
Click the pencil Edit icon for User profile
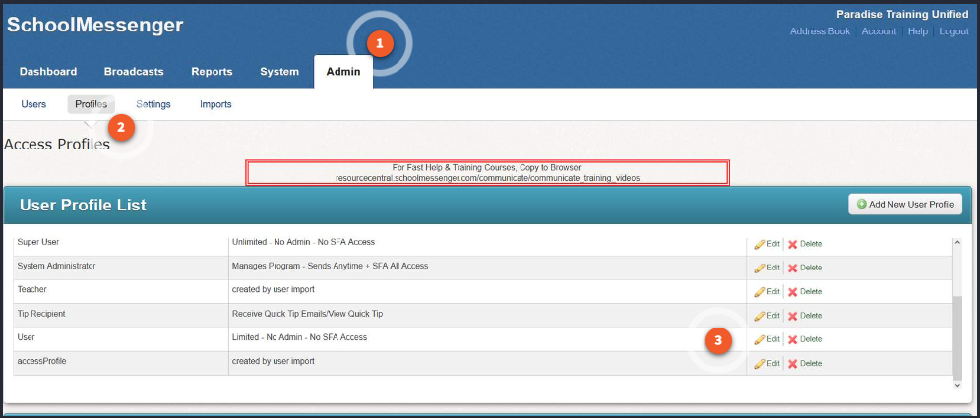click(759, 339)
